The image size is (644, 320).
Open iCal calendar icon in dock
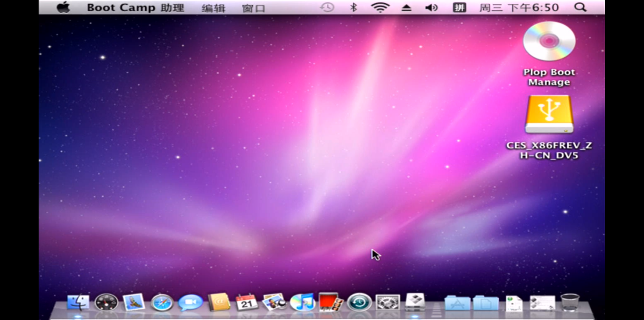click(247, 302)
